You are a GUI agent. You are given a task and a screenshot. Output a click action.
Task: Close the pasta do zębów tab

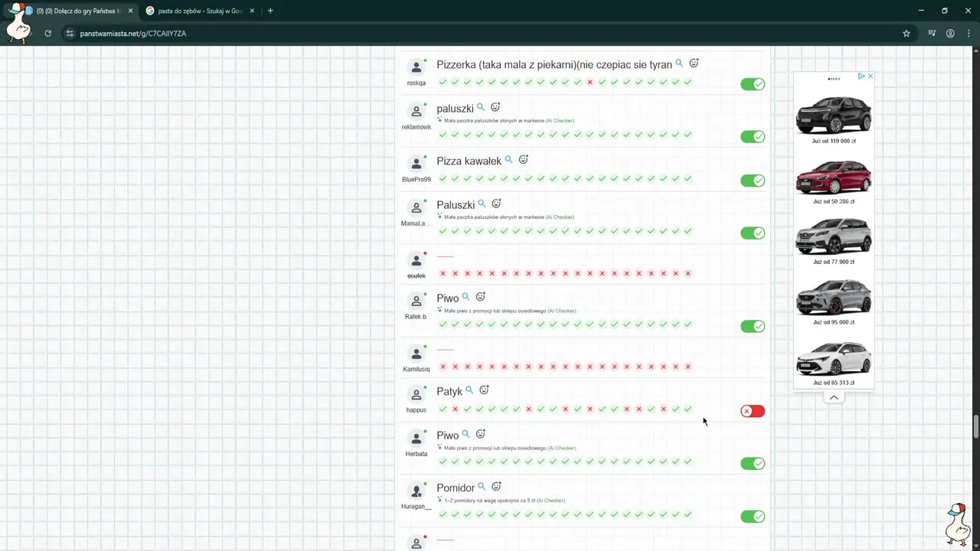pos(252,11)
